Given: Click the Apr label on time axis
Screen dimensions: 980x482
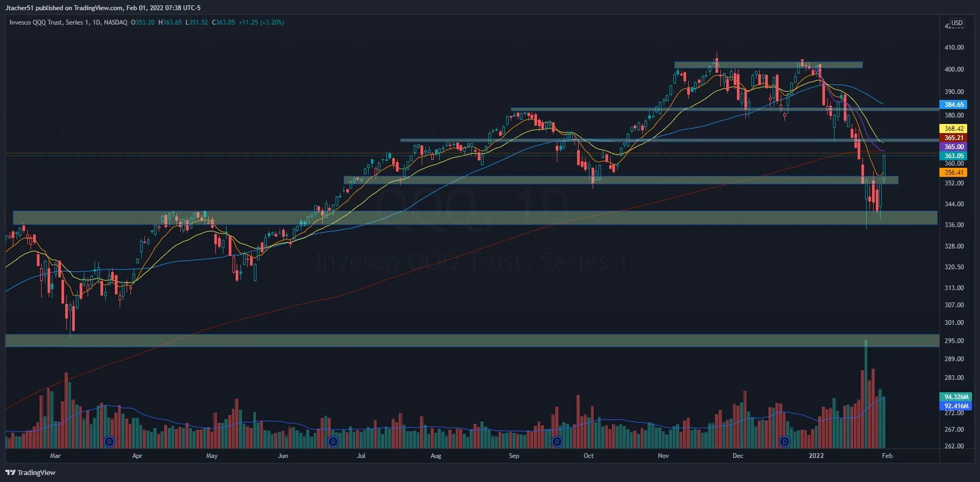Looking at the screenshot, I should click(137, 456).
